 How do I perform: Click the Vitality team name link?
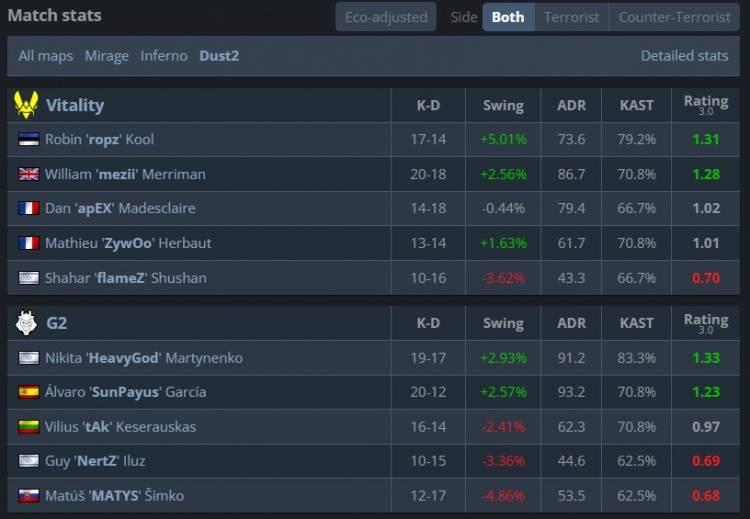(x=74, y=105)
